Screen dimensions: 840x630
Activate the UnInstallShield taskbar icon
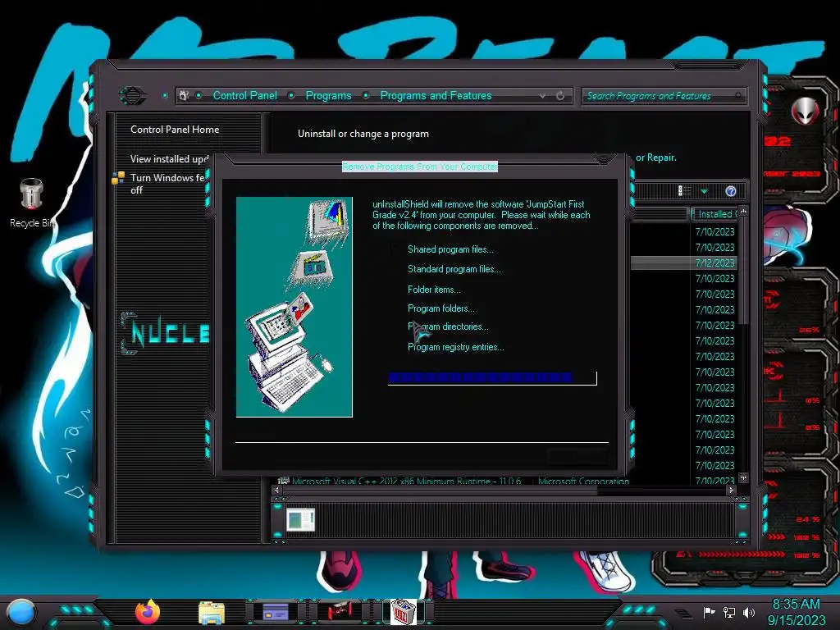click(403, 612)
